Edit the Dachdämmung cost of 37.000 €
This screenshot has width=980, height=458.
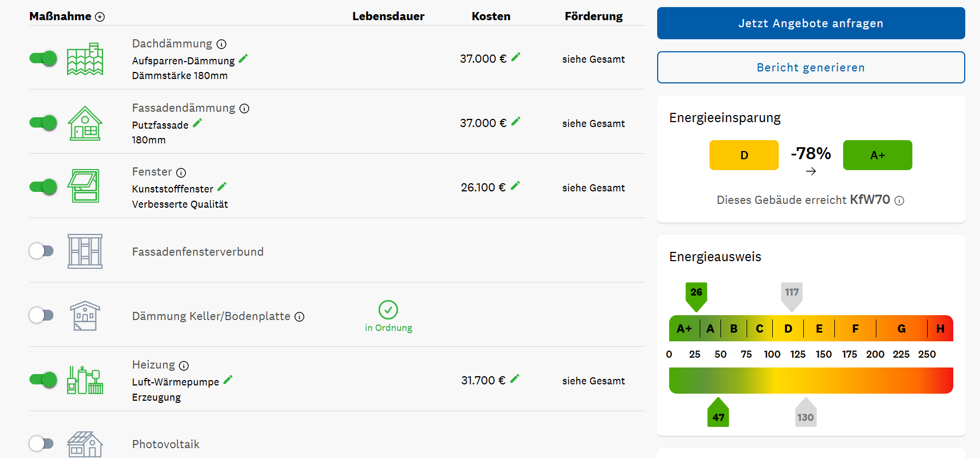click(x=516, y=57)
